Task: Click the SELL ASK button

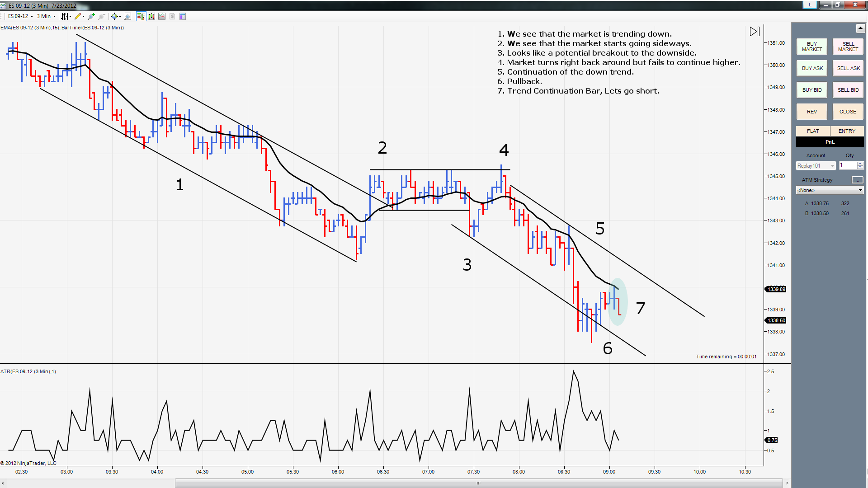Action: coord(848,68)
